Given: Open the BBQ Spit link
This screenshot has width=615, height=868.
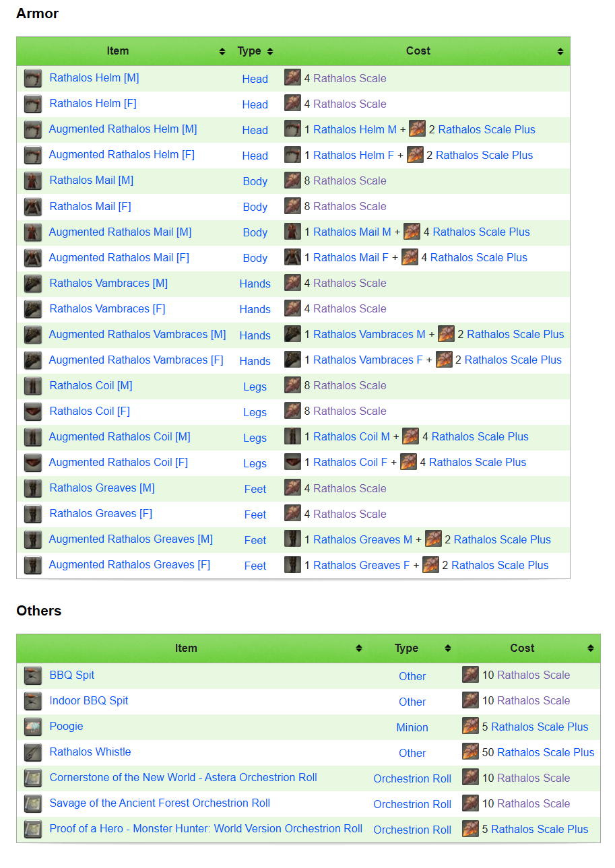Looking at the screenshot, I should [x=72, y=675].
